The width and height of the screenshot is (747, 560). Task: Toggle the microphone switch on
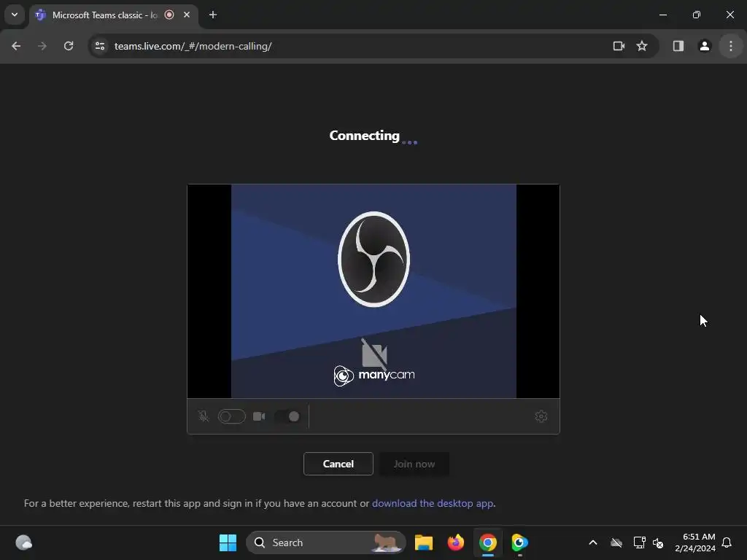pyautogui.click(x=231, y=416)
